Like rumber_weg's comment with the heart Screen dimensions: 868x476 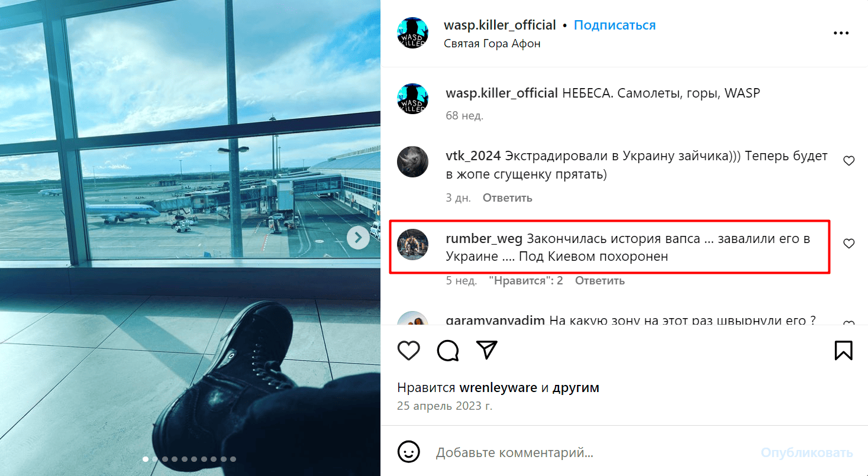point(848,244)
